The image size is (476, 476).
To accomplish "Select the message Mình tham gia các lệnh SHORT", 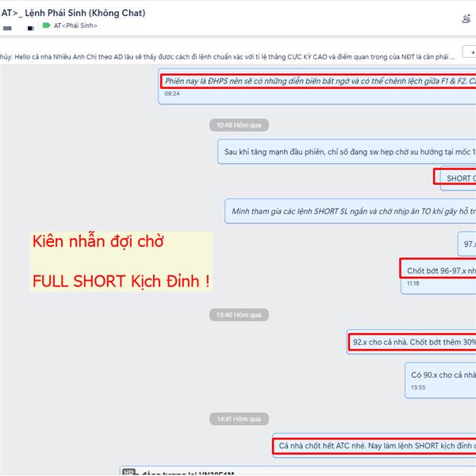I will point(351,211).
